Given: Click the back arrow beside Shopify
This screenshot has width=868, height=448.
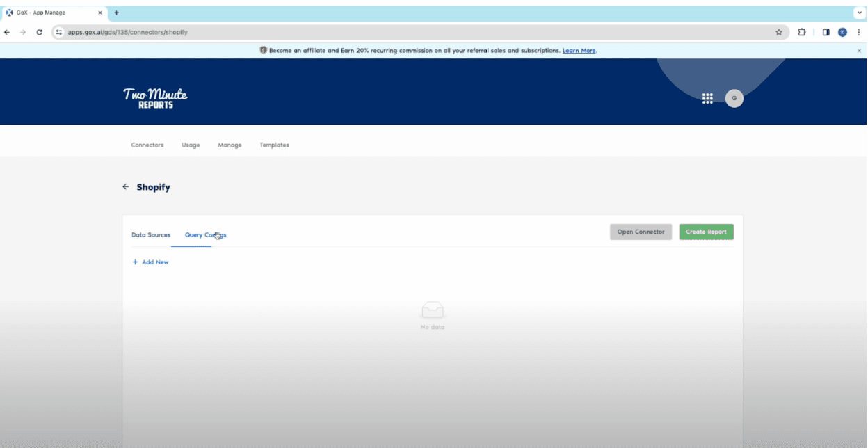Looking at the screenshot, I should tap(125, 187).
